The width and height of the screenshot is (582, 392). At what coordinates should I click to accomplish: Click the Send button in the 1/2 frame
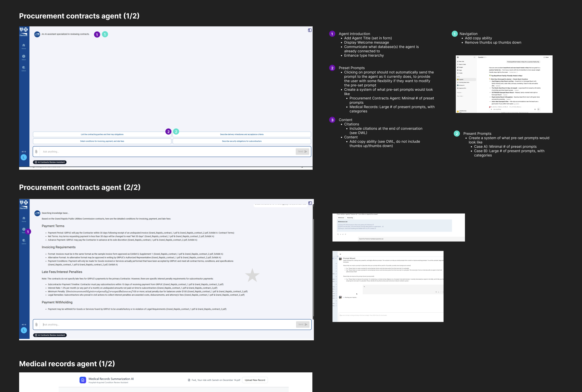(302, 152)
